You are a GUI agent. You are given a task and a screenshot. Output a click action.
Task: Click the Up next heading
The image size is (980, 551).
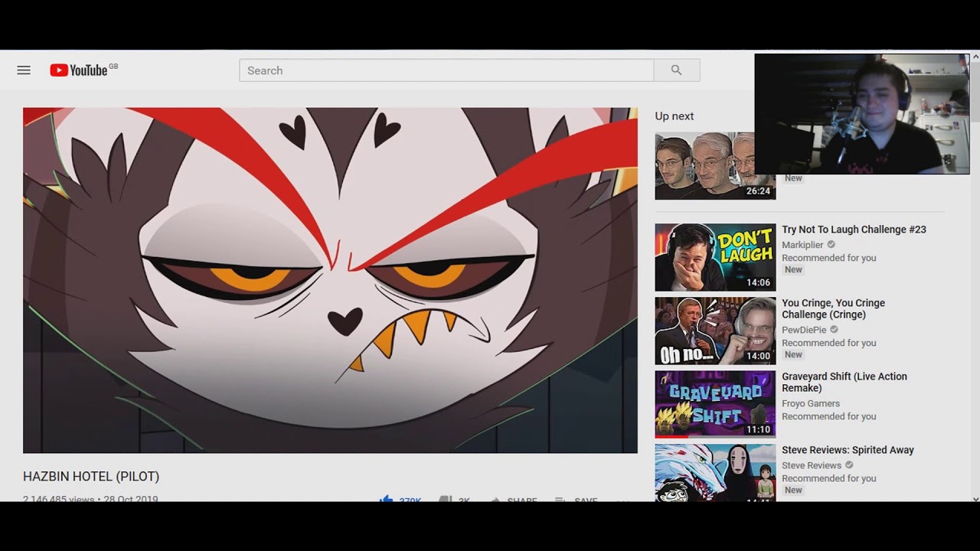click(x=675, y=116)
